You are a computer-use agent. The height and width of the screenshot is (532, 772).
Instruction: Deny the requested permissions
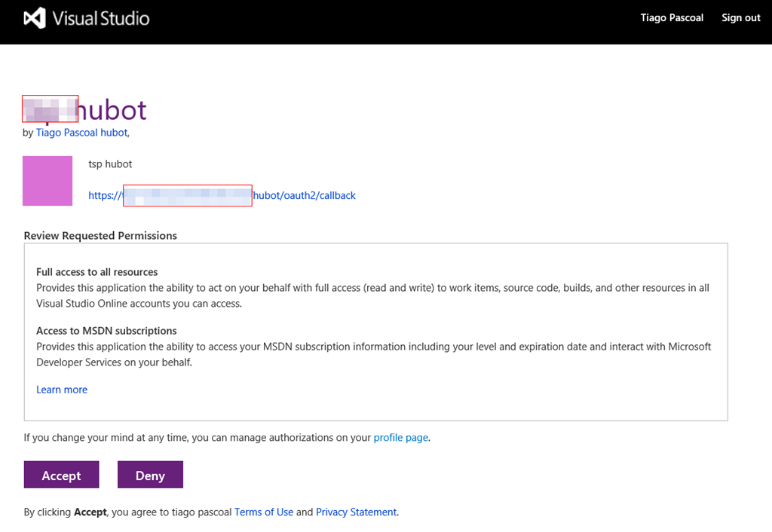[x=150, y=475]
